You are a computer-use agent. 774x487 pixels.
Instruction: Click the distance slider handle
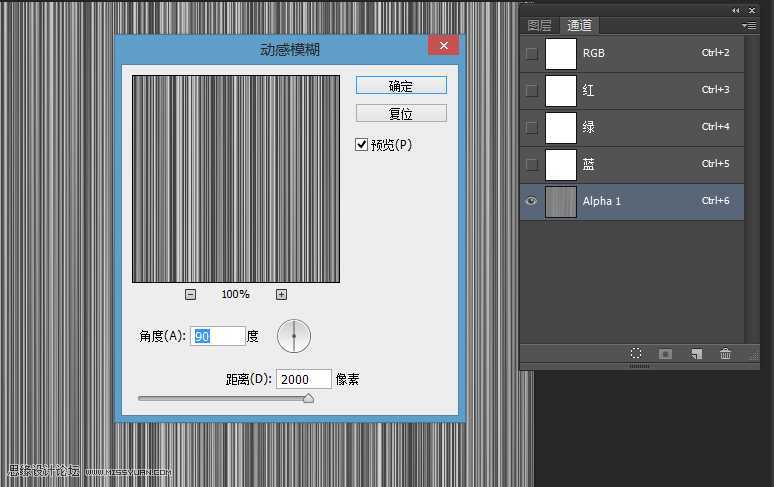point(308,398)
